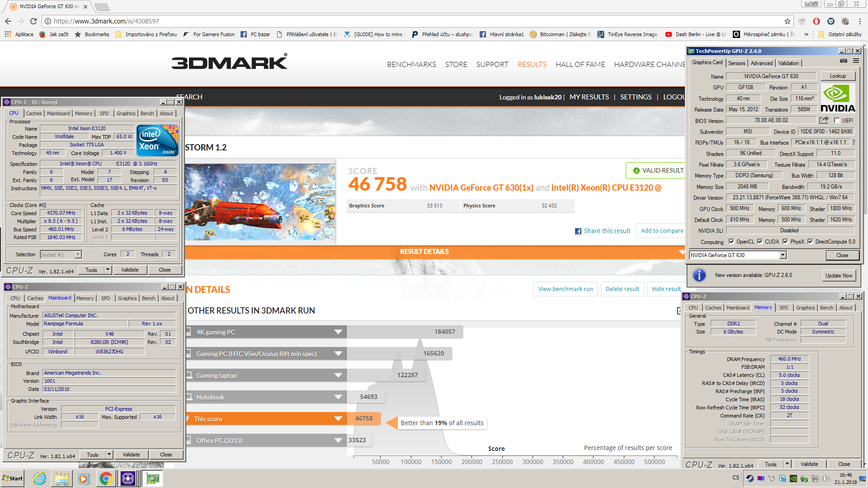Open Windows Media Player from taskbar
868x488 pixels.
pos(84,479)
